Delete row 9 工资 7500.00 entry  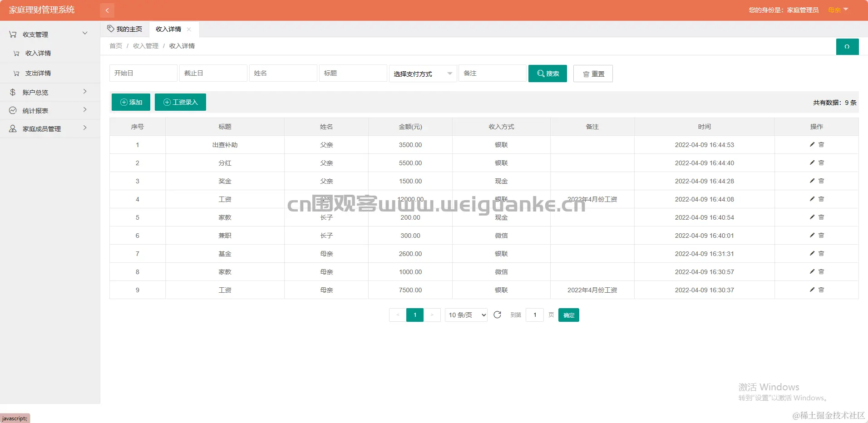[x=821, y=290]
